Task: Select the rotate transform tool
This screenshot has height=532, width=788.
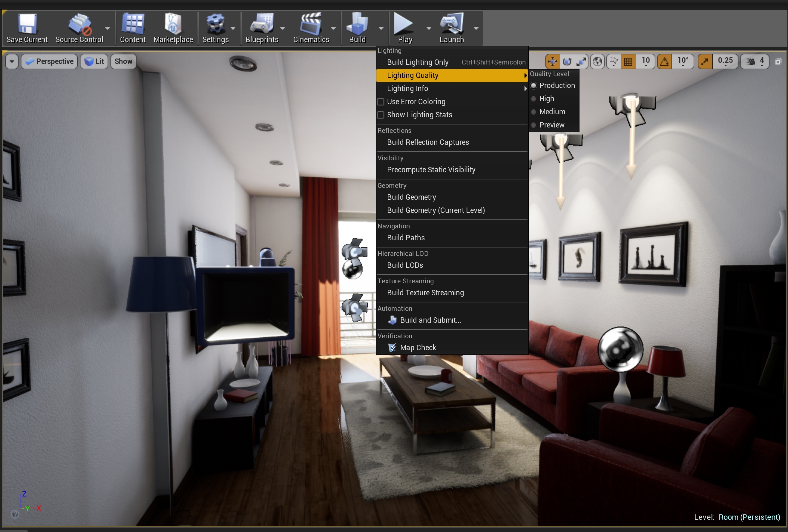Action: [x=567, y=61]
